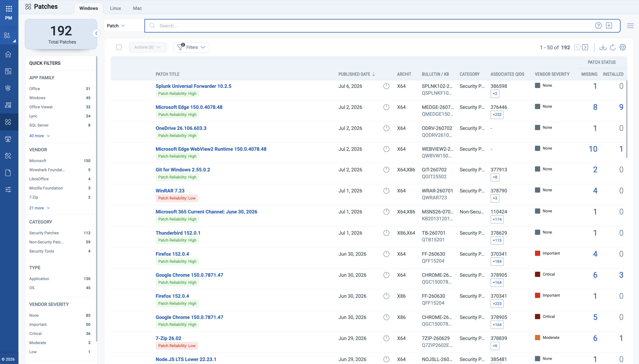The image size is (639, 364).
Task: Switch to the Linux tab
Action: pos(116,8)
